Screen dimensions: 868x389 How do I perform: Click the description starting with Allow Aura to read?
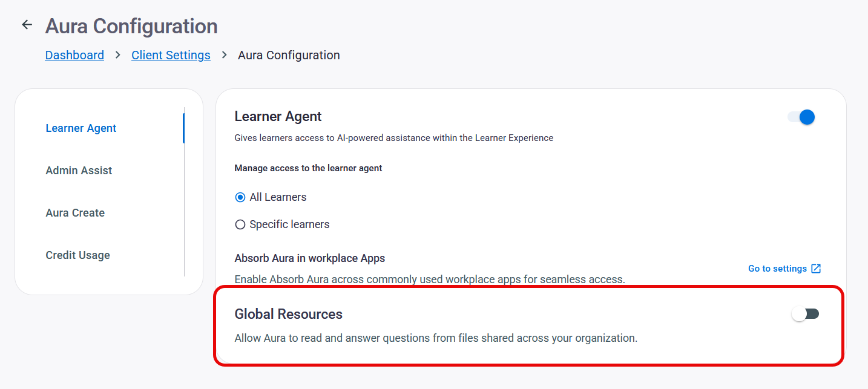436,338
